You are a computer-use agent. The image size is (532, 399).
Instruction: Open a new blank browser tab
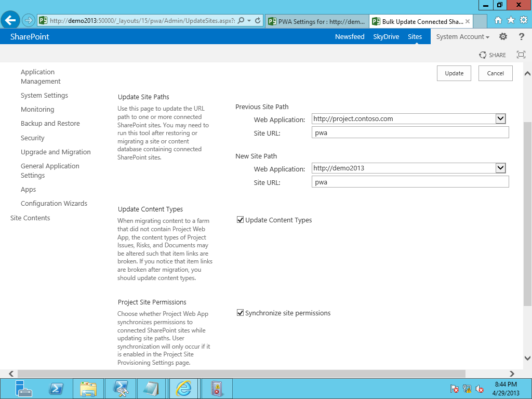(x=480, y=21)
